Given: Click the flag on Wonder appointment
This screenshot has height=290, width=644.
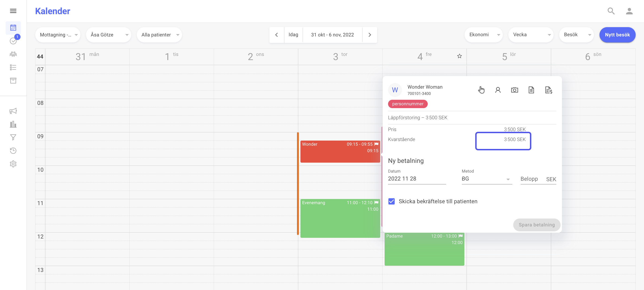Looking at the screenshot, I should pyautogui.click(x=376, y=144).
